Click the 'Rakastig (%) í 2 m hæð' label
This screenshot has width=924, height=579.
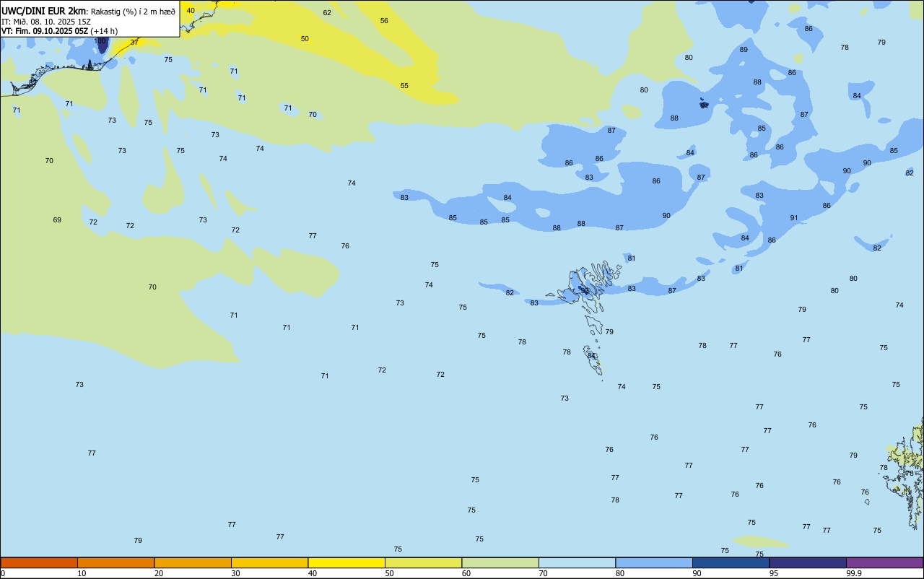[133, 11]
